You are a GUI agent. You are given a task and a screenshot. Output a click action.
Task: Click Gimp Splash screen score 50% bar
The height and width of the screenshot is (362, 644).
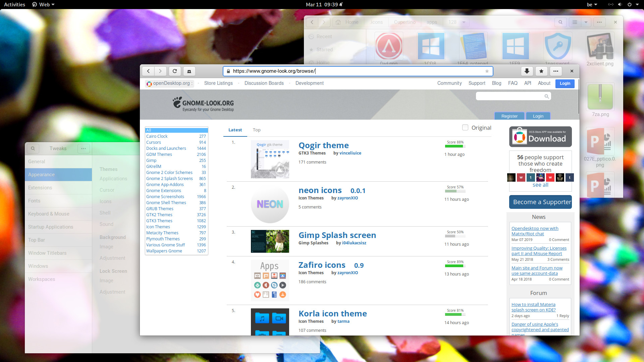(x=455, y=236)
